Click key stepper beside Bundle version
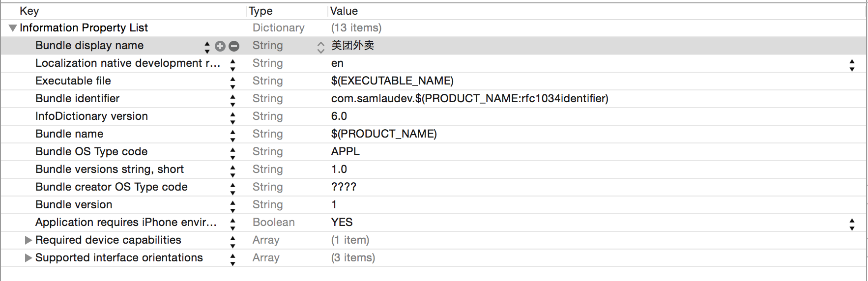This screenshot has height=281, width=868. click(232, 206)
